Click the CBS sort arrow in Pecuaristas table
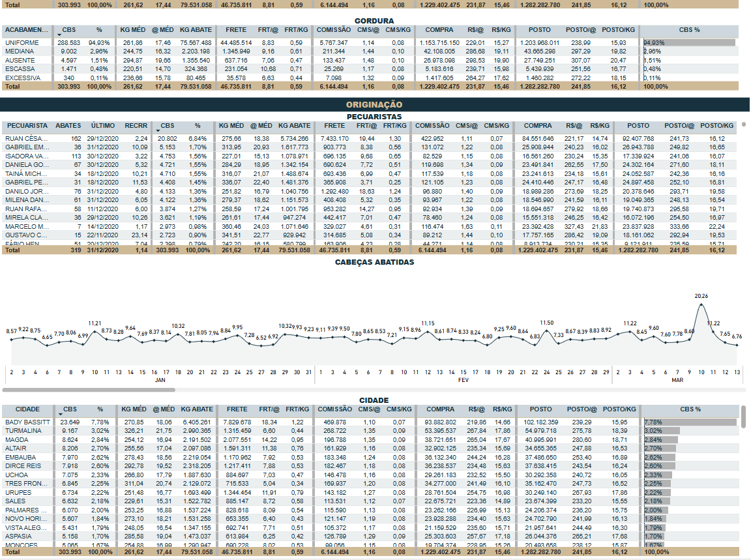This screenshot has width=751, height=560. click(x=159, y=130)
